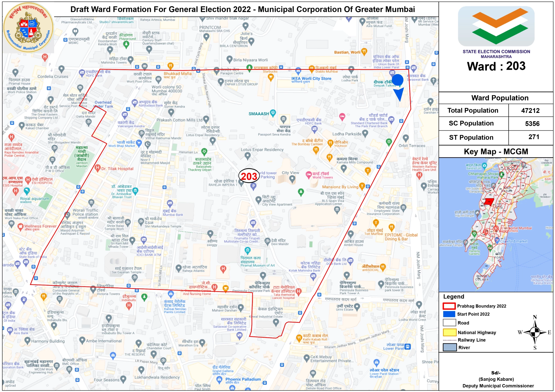Click the State Election Commission logo

coord(496,27)
